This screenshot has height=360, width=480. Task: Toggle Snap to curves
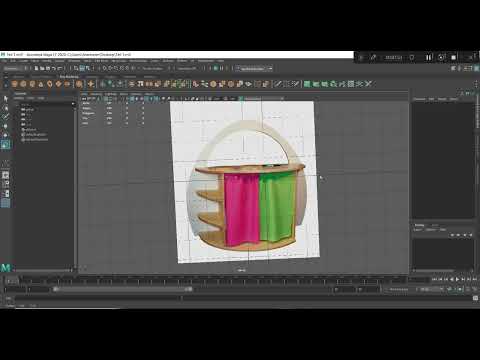(110, 68)
